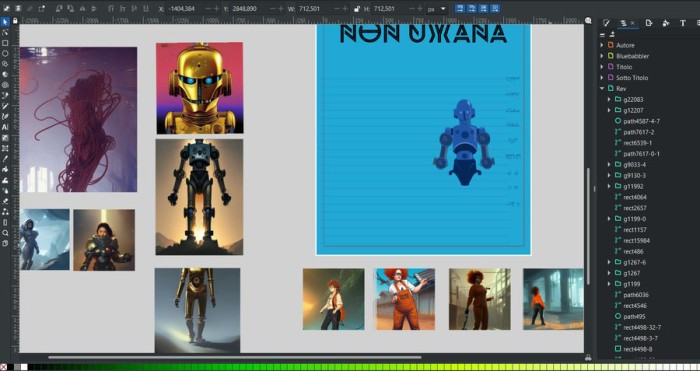Expand group g22083
Viewport: 700px width, 371px height.
(609, 99)
